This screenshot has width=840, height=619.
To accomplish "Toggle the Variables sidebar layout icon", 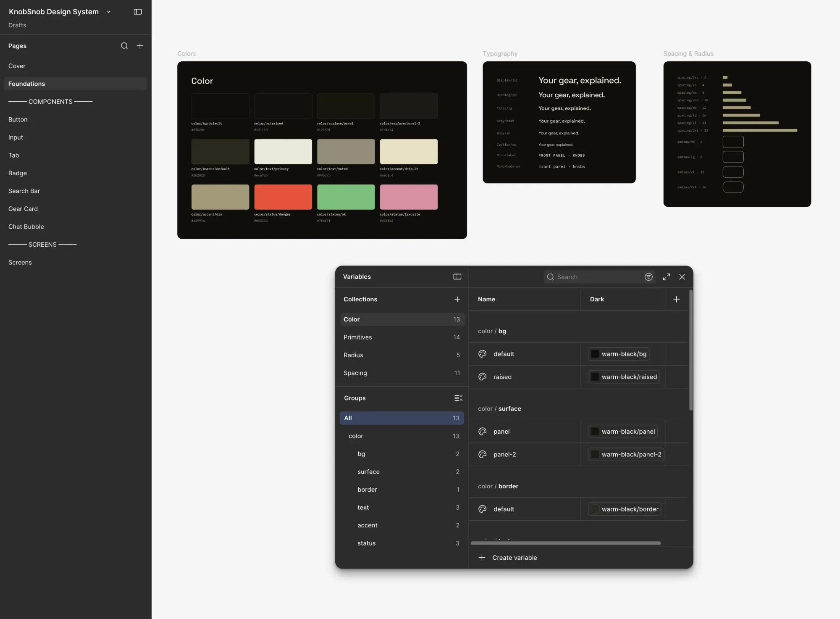I will click(x=457, y=277).
